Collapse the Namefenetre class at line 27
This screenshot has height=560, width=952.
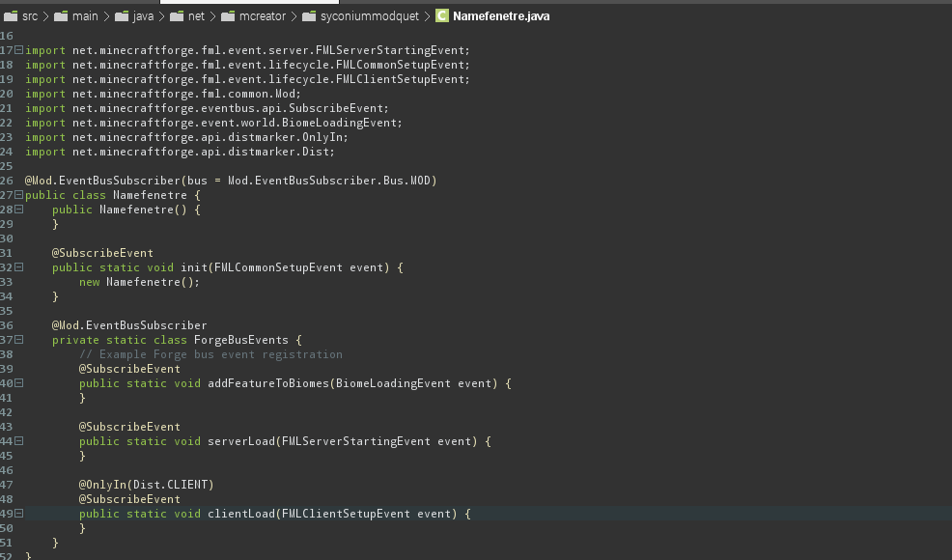[x=18, y=195]
